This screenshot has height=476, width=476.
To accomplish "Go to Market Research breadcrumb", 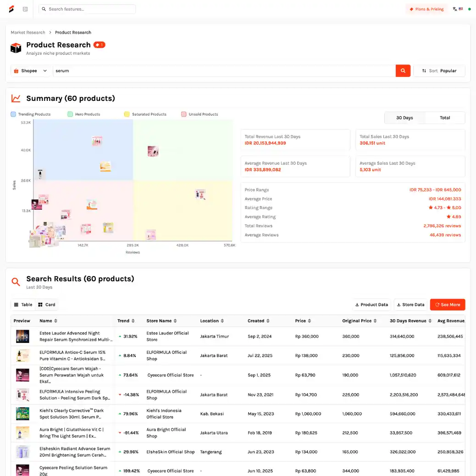I will (28, 33).
